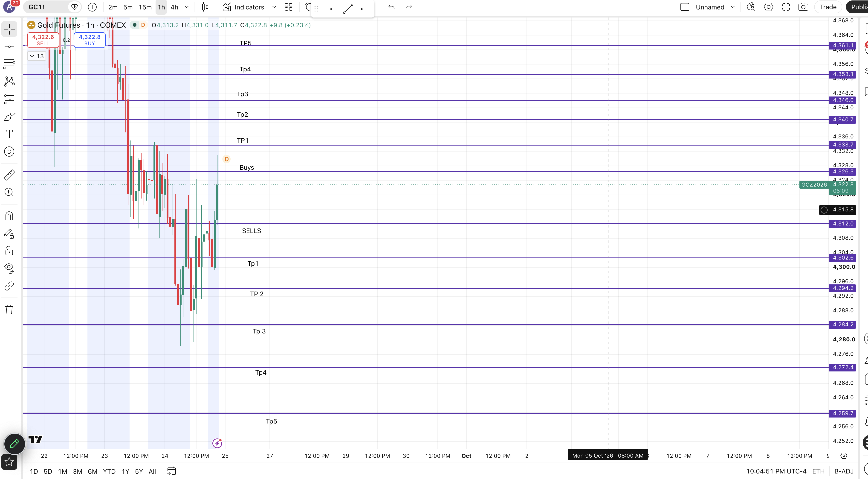Select the brush drawing tool

[9, 117]
